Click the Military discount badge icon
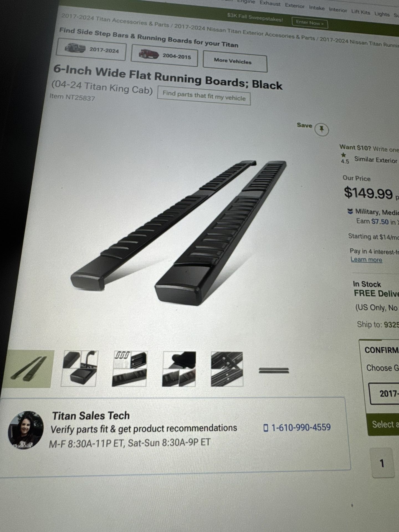The height and width of the screenshot is (532, 399). coord(350,211)
